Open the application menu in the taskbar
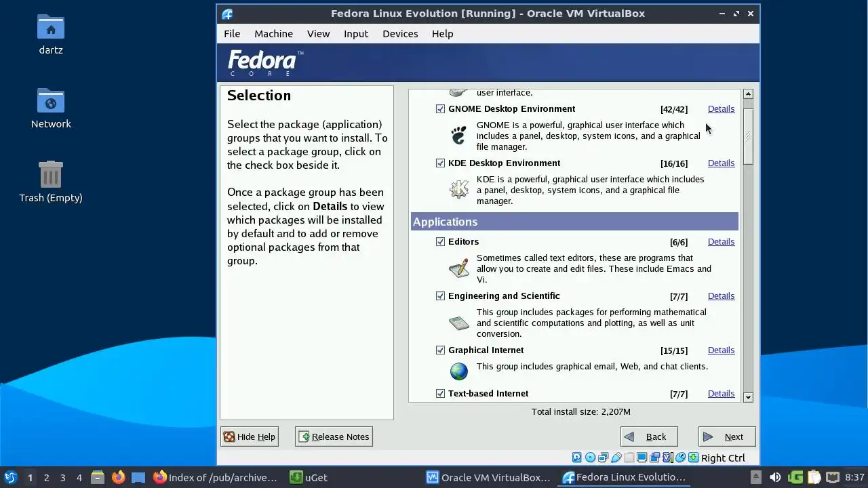Image resolution: width=868 pixels, height=488 pixels. (10, 477)
